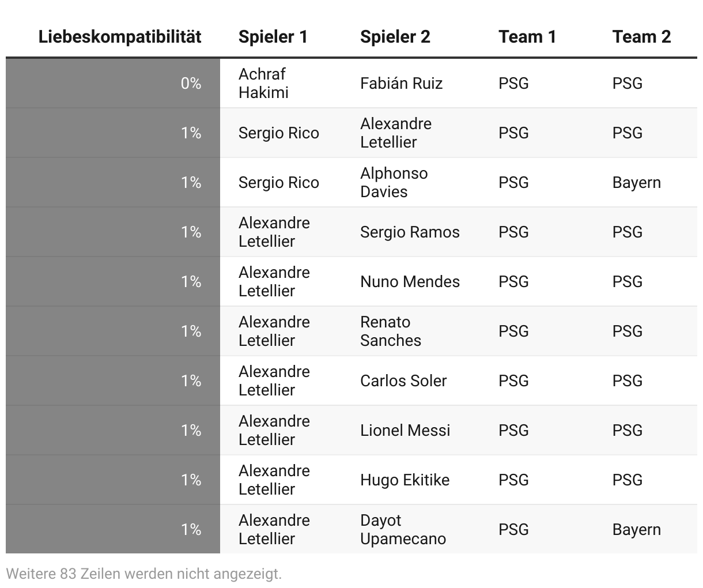Click the Lionel Messi cell
The height and width of the screenshot is (588, 703).
[405, 431]
